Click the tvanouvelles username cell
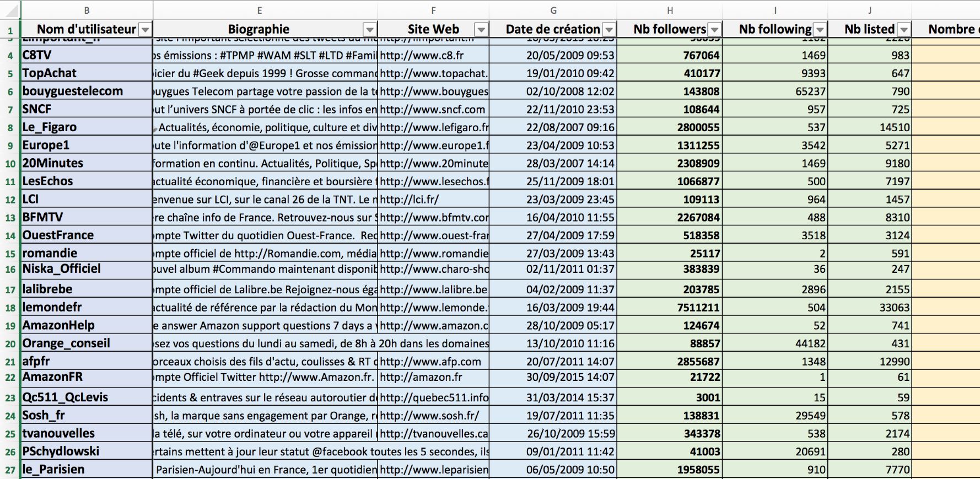980x479 pixels. (87, 433)
